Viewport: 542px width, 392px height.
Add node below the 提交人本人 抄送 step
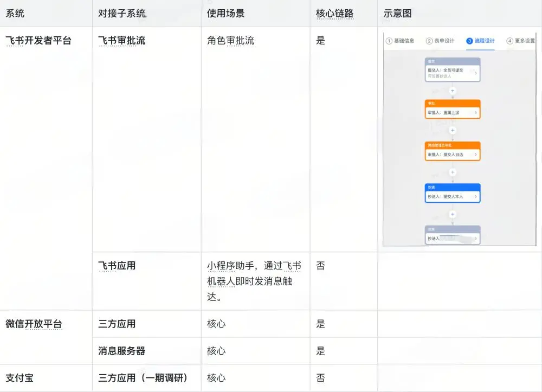453,214
